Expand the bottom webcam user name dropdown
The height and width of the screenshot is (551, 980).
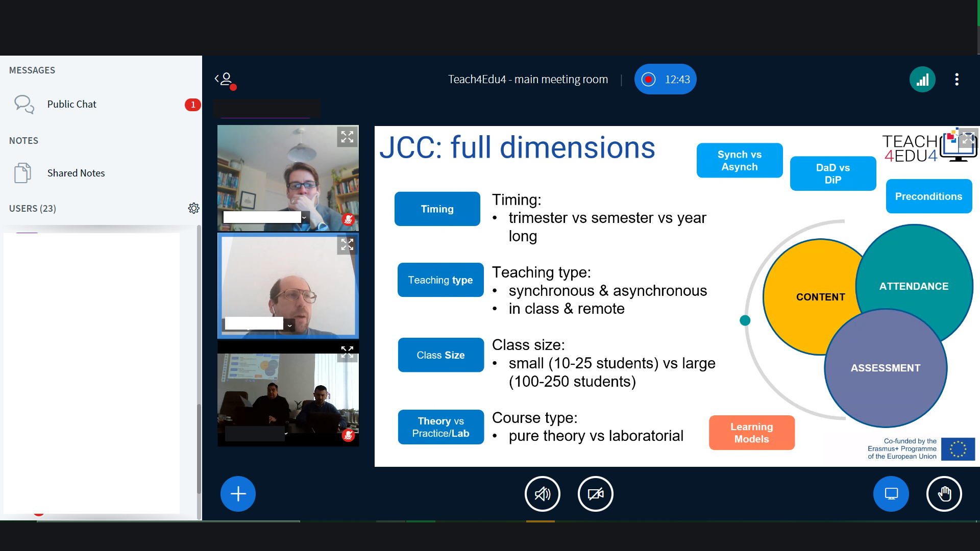point(286,434)
